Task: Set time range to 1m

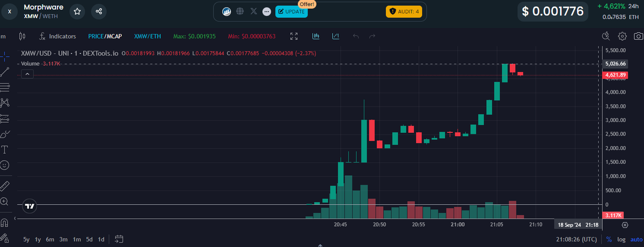Action: tap(77, 239)
